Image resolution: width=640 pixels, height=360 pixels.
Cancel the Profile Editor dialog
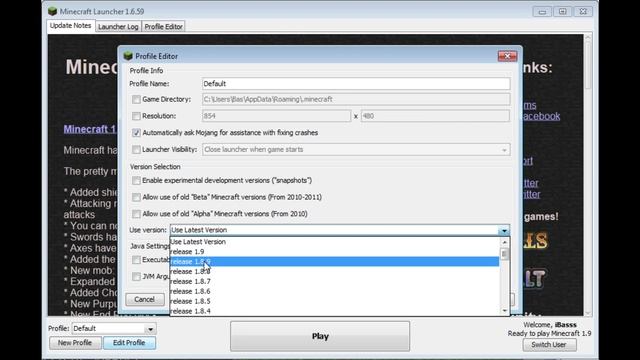click(x=144, y=299)
